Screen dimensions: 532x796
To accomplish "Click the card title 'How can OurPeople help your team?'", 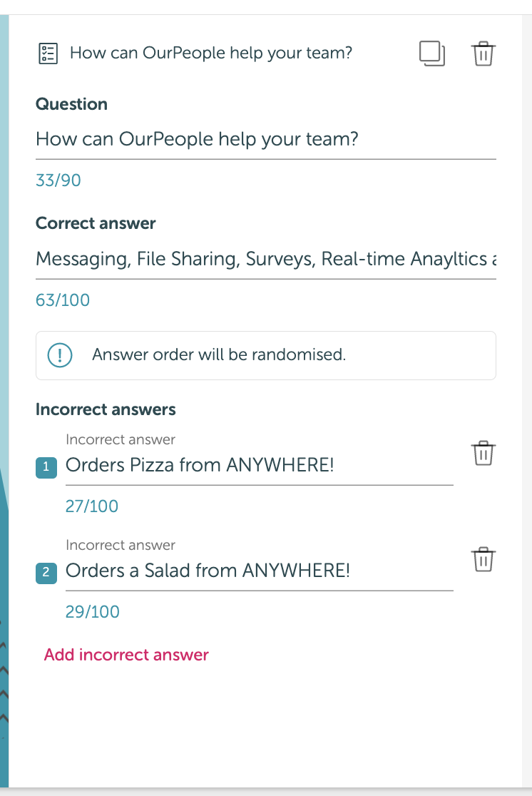I will point(211,53).
